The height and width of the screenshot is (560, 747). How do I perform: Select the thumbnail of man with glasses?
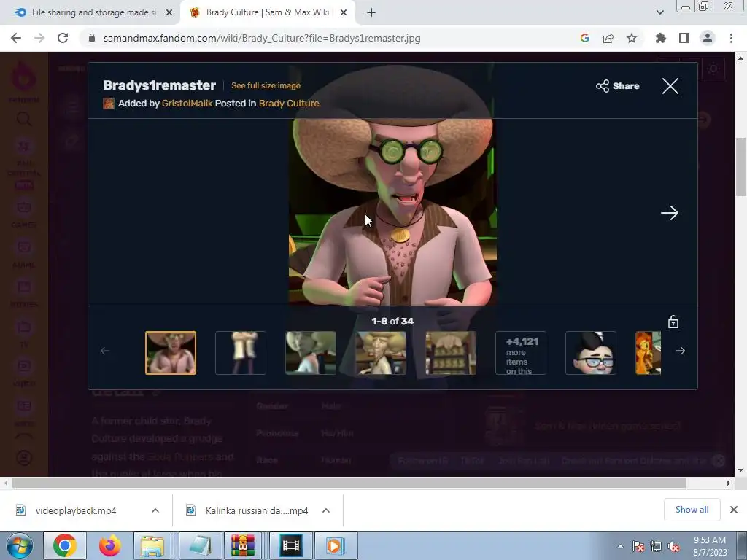point(591,353)
